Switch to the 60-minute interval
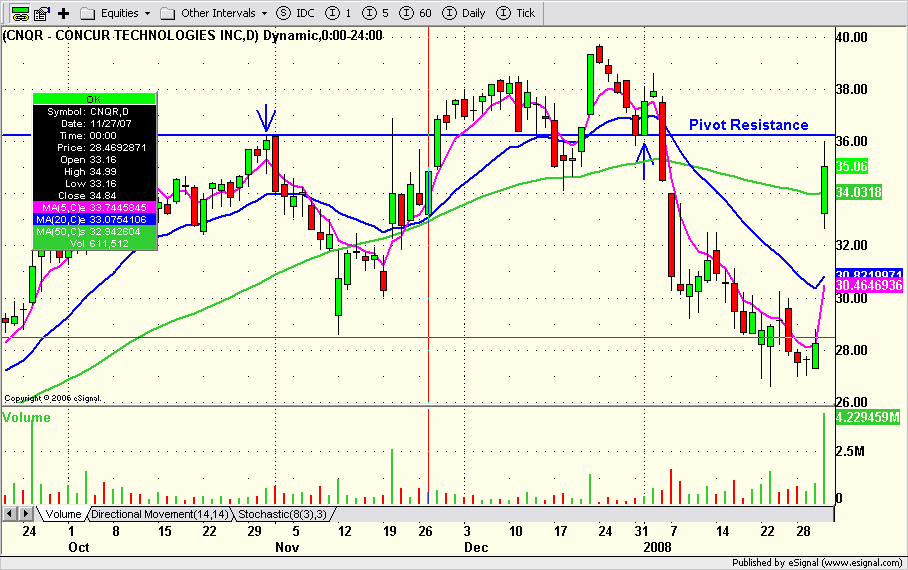The width and height of the screenshot is (908, 570). click(x=416, y=13)
